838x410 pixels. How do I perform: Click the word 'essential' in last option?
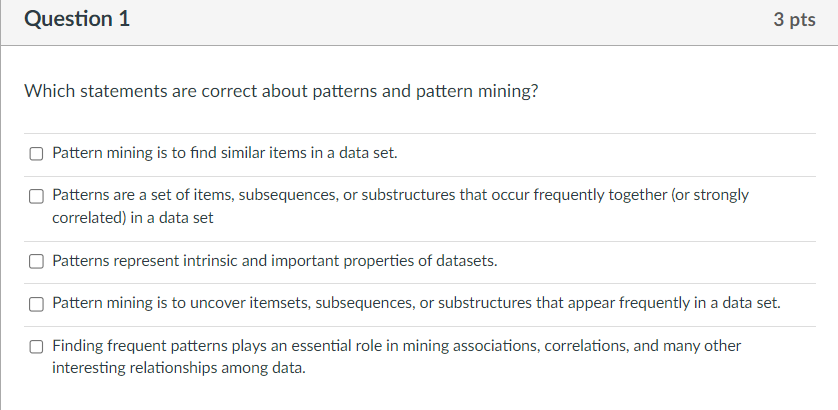pyautogui.click(x=311, y=346)
